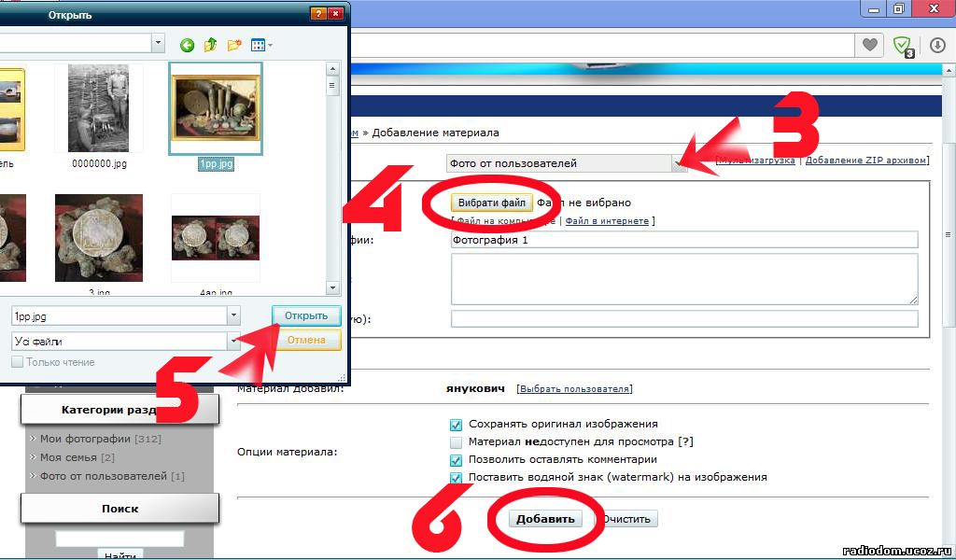
Task: Click the Отмена button
Action: point(306,340)
